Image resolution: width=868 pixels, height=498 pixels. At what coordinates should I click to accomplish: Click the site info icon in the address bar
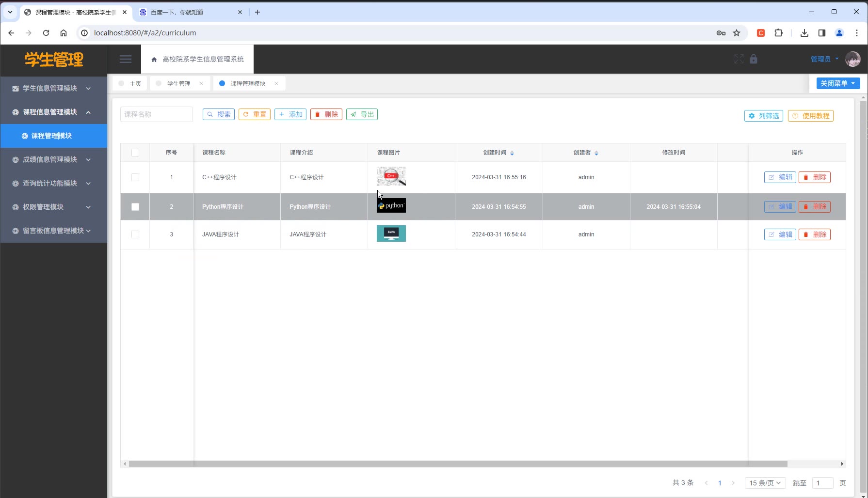[x=84, y=33]
